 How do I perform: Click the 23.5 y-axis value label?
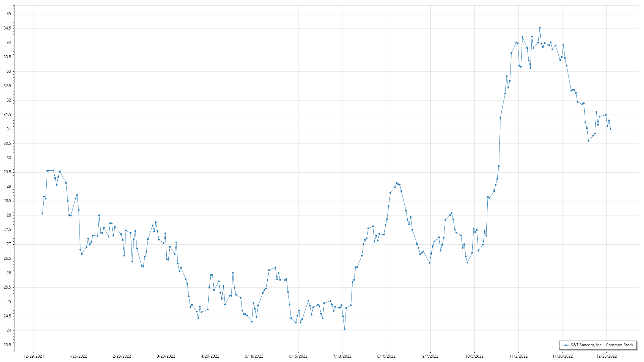click(7, 345)
